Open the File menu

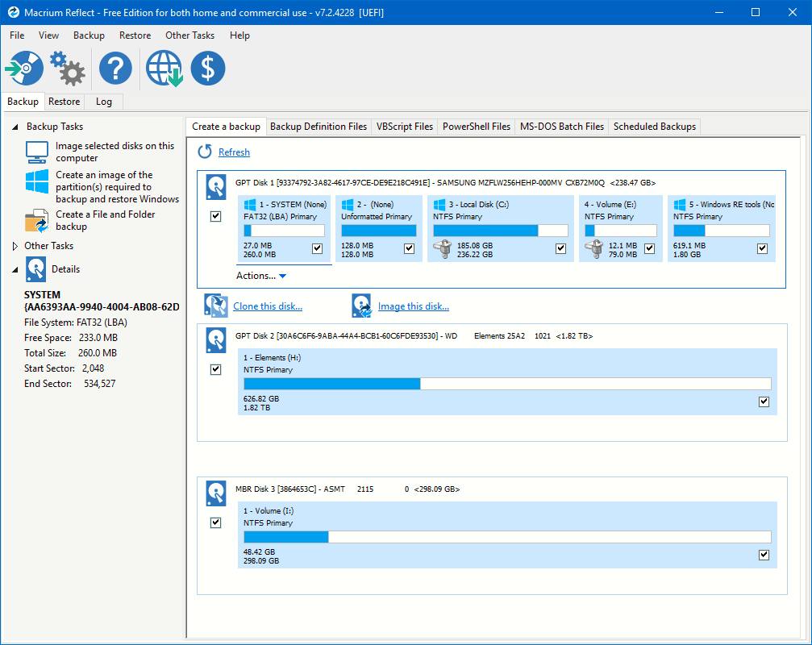coord(17,35)
